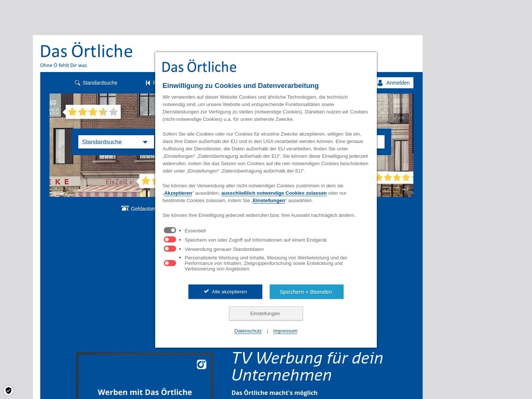Click the search input field right of the dialog
This screenshot has height=399, width=532.
coord(381,142)
